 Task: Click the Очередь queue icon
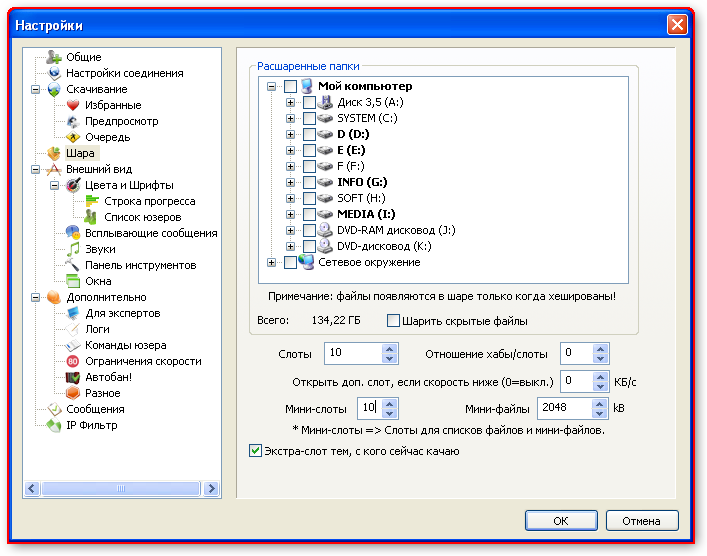[x=73, y=137]
